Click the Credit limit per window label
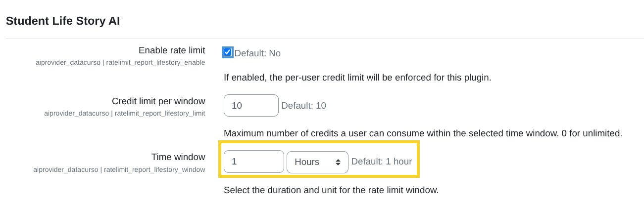The height and width of the screenshot is (204, 644). [x=158, y=101]
